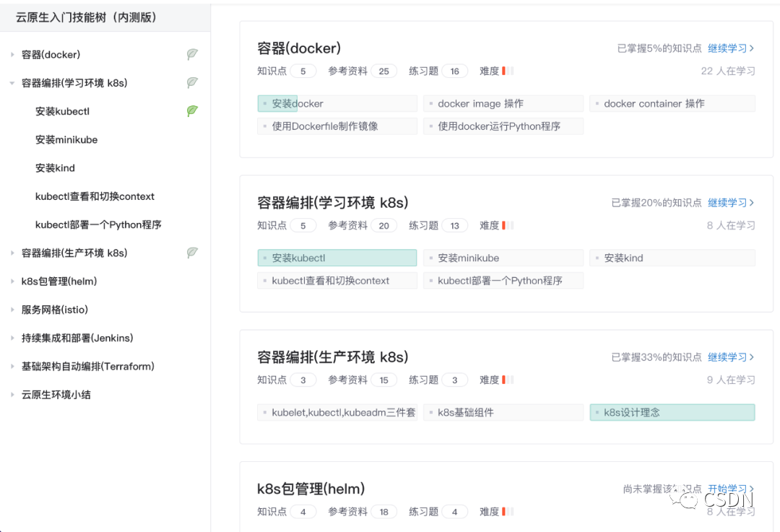
Task: Click 继续学习 link on the 容器(docker) card
Action: pyautogui.click(x=731, y=48)
